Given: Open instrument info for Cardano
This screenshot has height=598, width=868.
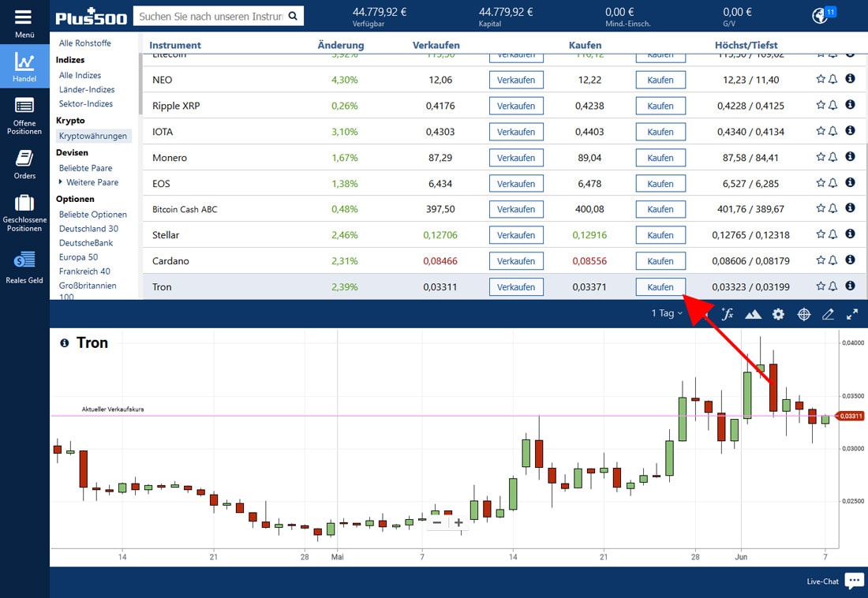Looking at the screenshot, I should 851,260.
